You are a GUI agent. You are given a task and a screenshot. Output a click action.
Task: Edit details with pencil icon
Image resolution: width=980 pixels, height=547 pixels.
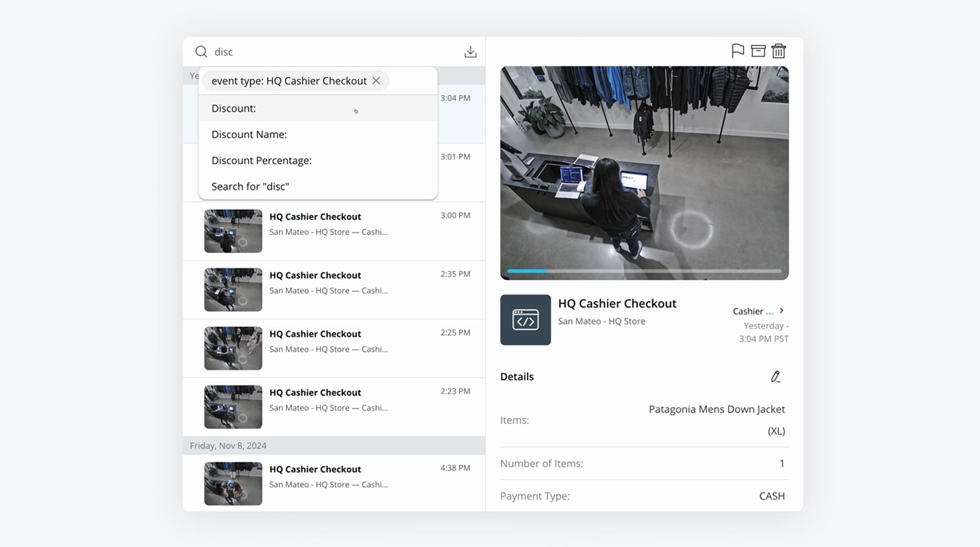pyautogui.click(x=776, y=376)
